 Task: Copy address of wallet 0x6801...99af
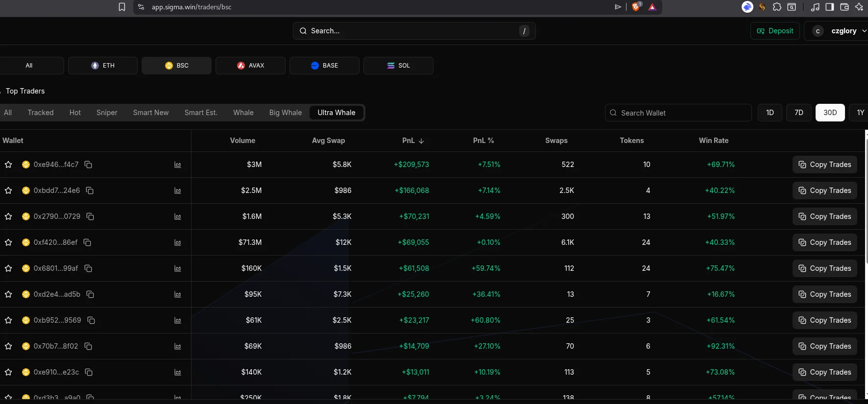[88, 268]
